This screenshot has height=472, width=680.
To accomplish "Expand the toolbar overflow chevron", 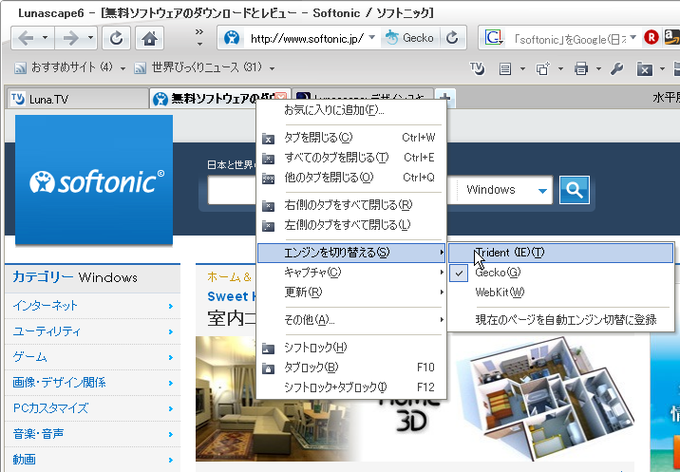I will click(199, 37).
